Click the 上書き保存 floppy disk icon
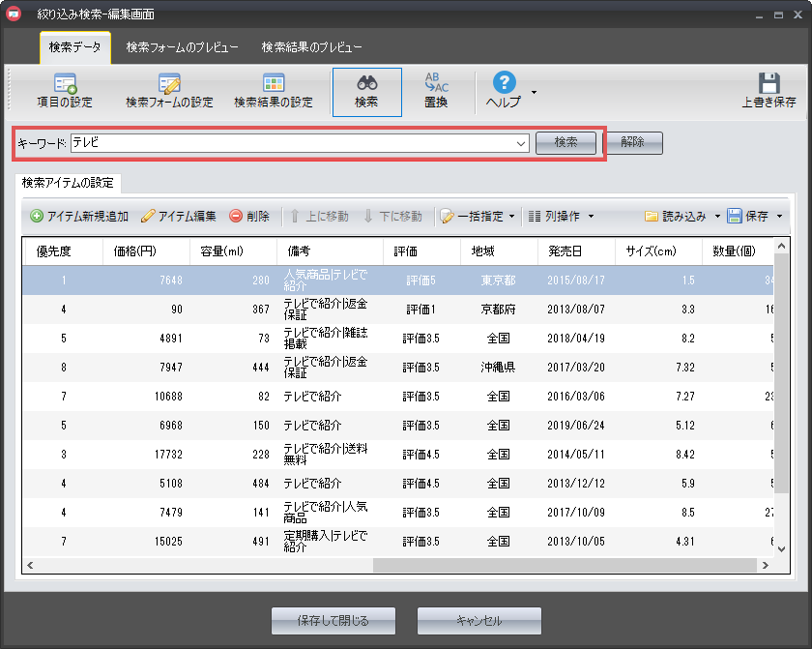812x649 pixels. (768, 91)
